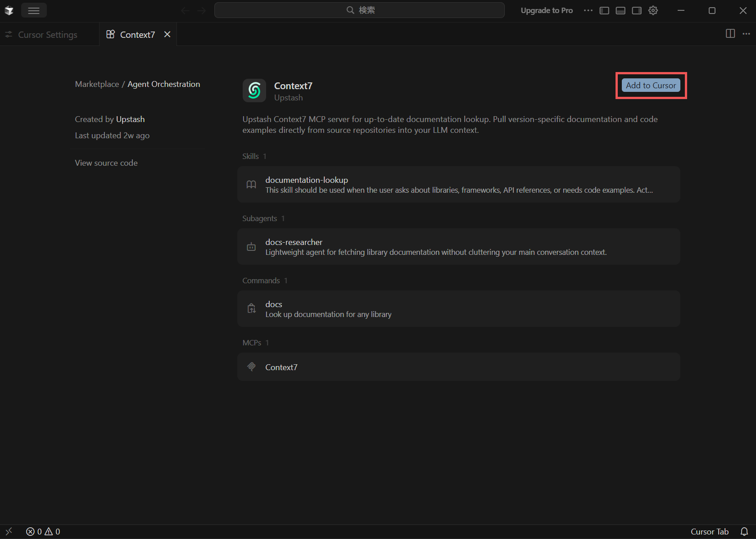
Task: Click the notifications bell icon
Action: [744, 532]
